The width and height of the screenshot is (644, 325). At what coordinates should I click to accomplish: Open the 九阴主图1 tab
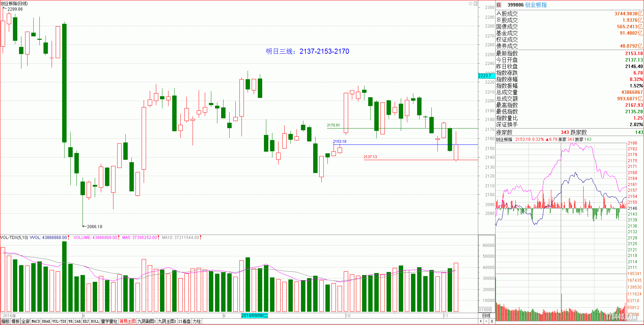[x=167, y=321]
